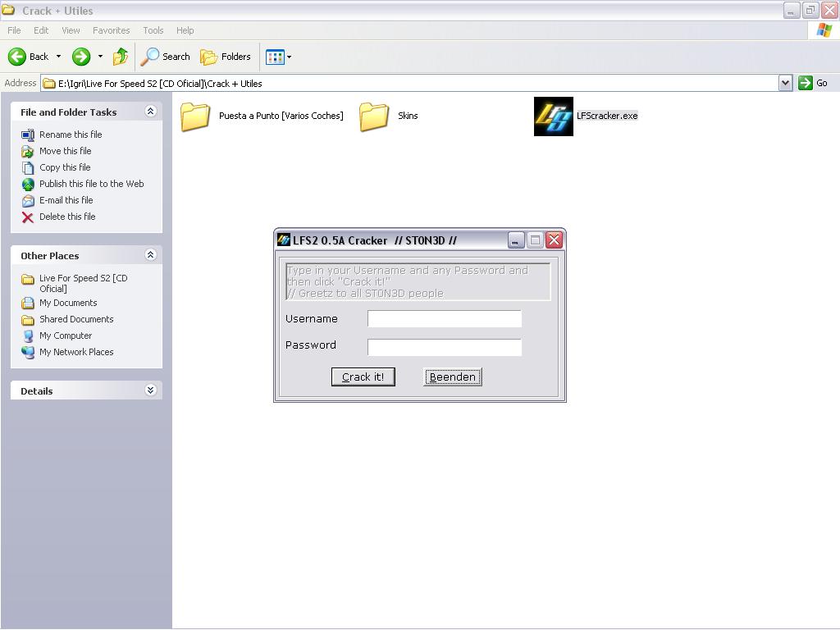This screenshot has height=630, width=840.
Task: Click the E-mail envelope icon
Action: 28,201
